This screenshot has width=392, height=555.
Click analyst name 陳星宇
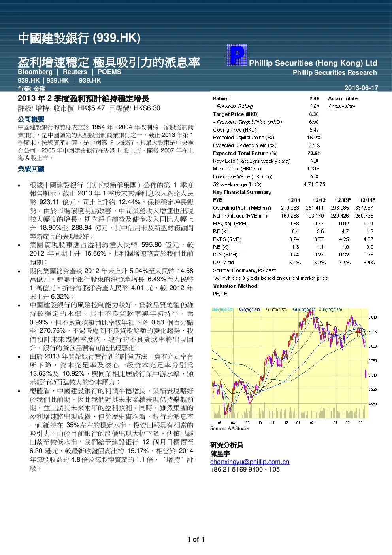220,453
